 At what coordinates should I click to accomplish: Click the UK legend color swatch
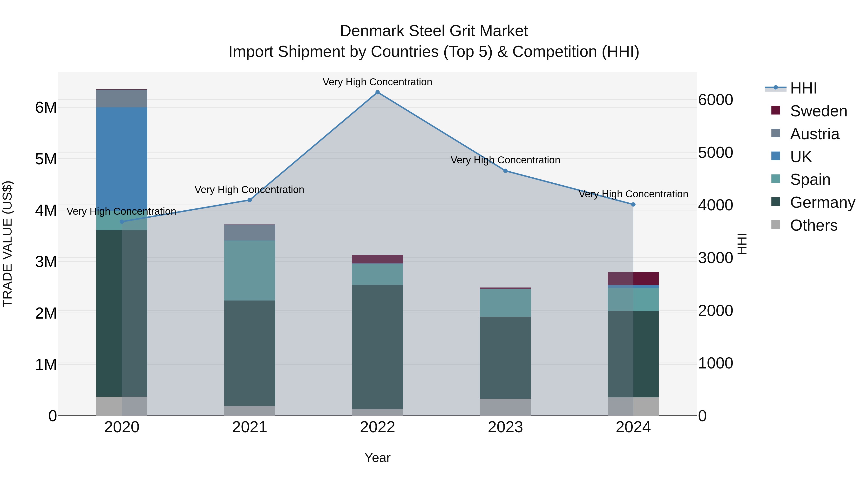pos(776,156)
